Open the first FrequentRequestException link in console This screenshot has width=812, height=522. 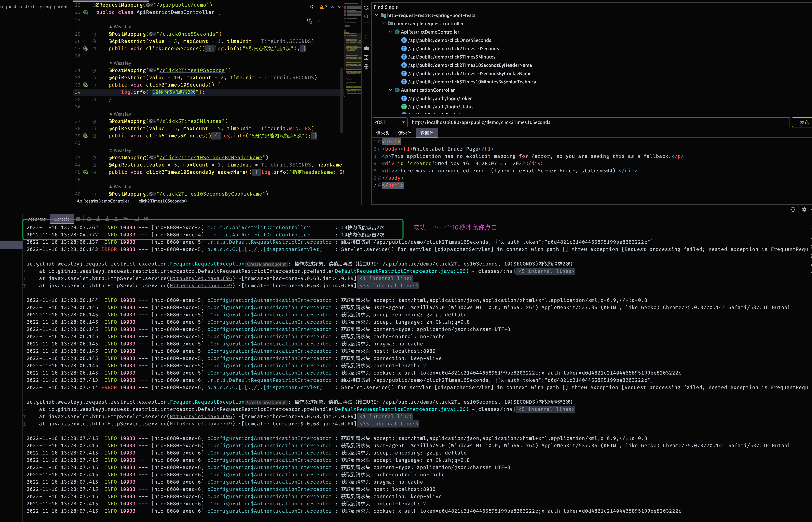tap(207, 264)
